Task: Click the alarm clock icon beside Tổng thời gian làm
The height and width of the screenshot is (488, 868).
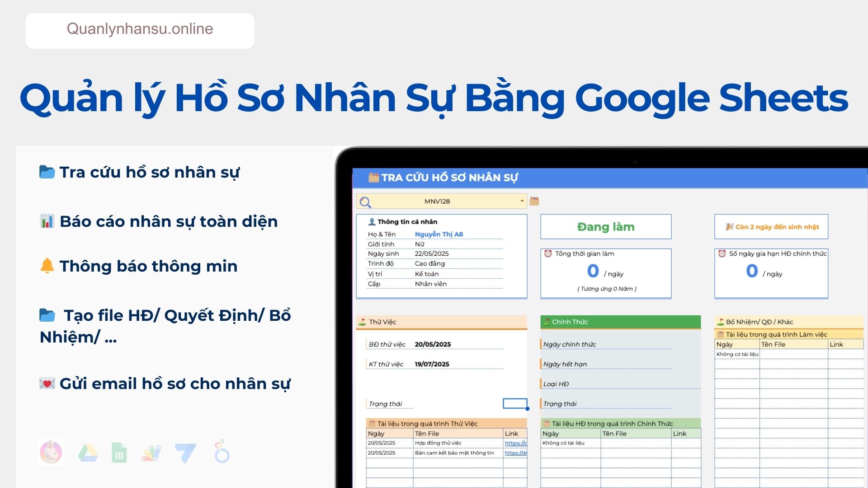Action: [x=548, y=253]
